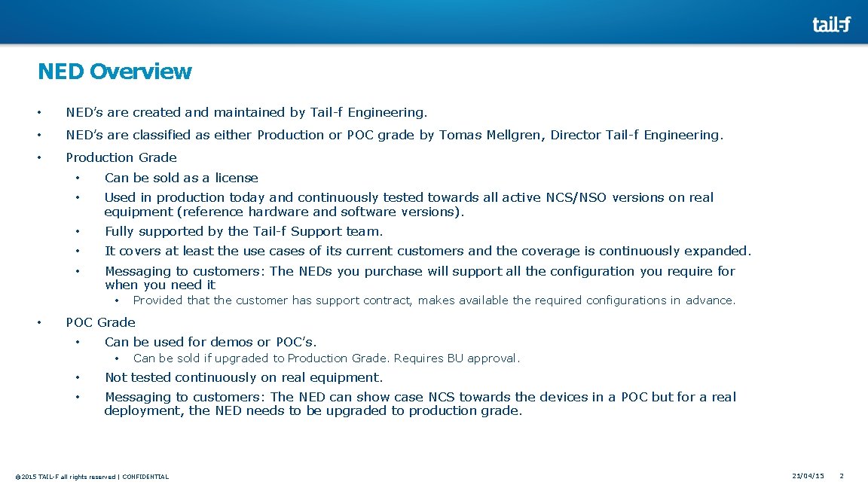The image size is (868, 488).
Task: Click 'Can be sold if upgraded to Production Grade' sub-bullet
Action: [326, 358]
